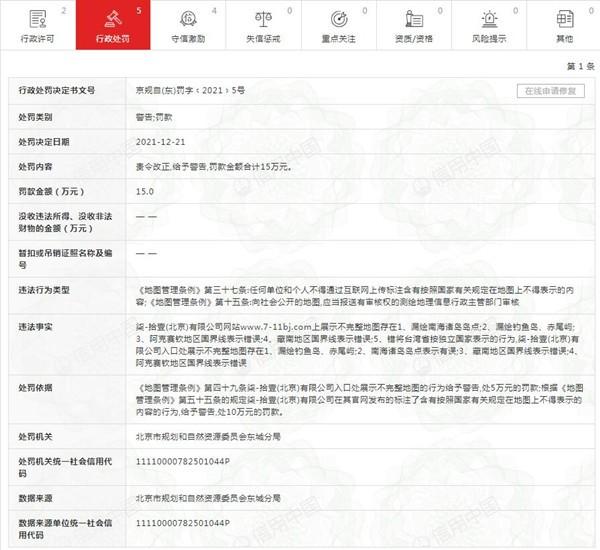
Task: Select the 行政处罚 tab label
Action: coord(113,39)
